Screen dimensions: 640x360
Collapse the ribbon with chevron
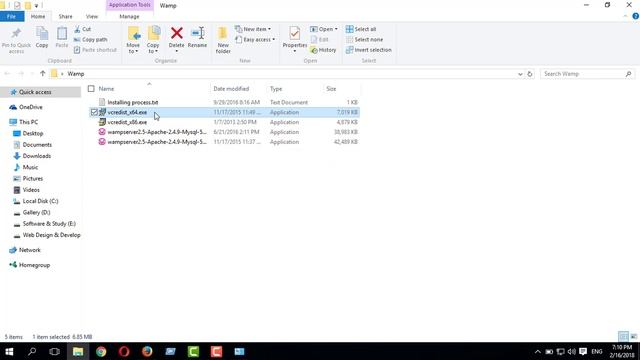[625, 16]
